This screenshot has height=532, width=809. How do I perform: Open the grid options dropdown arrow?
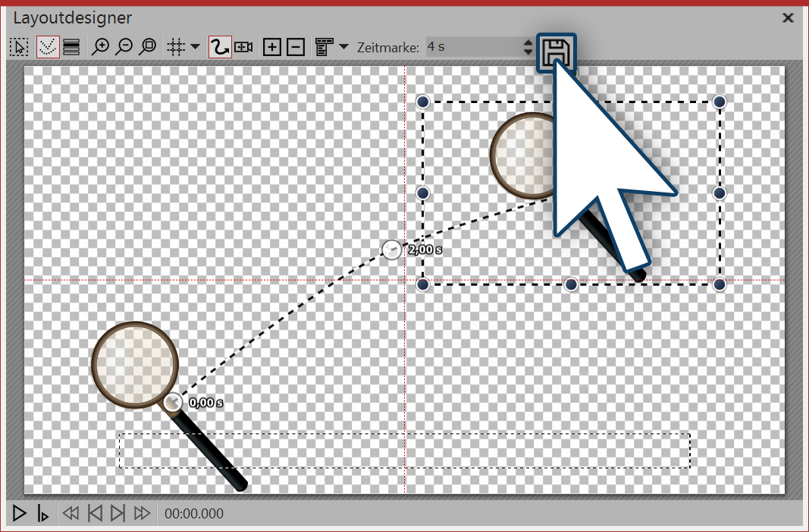pyautogui.click(x=196, y=47)
